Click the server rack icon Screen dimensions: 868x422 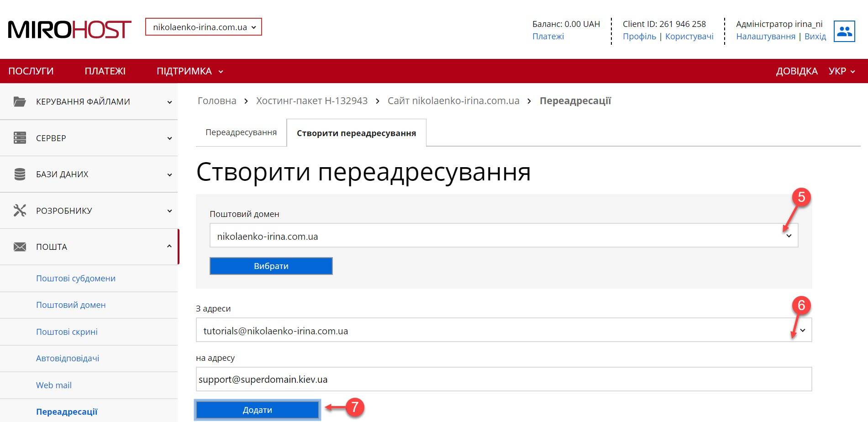click(x=20, y=138)
